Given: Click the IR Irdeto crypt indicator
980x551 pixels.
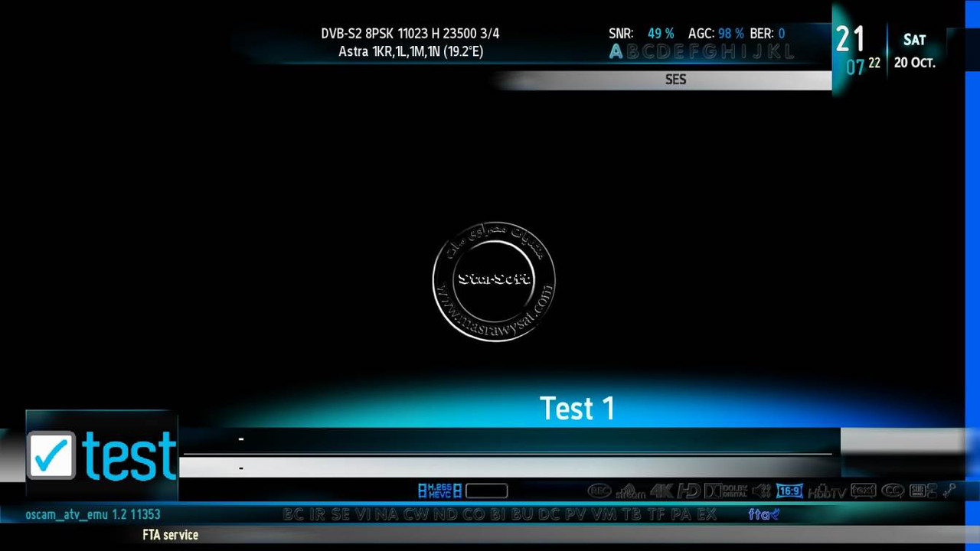Looking at the screenshot, I should pos(318,514).
